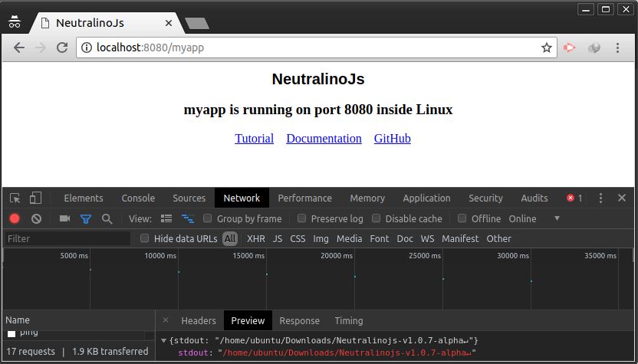Toggle the network filter funnel icon
Image resolution: width=638 pixels, height=364 pixels.
pyautogui.click(x=85, y=219)
